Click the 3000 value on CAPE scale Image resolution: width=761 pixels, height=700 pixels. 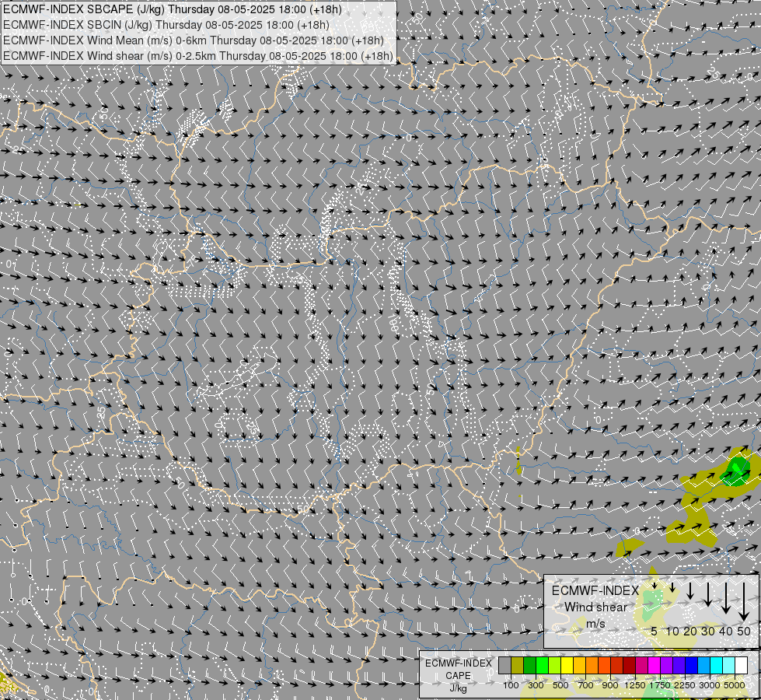[x=709, y=685]
